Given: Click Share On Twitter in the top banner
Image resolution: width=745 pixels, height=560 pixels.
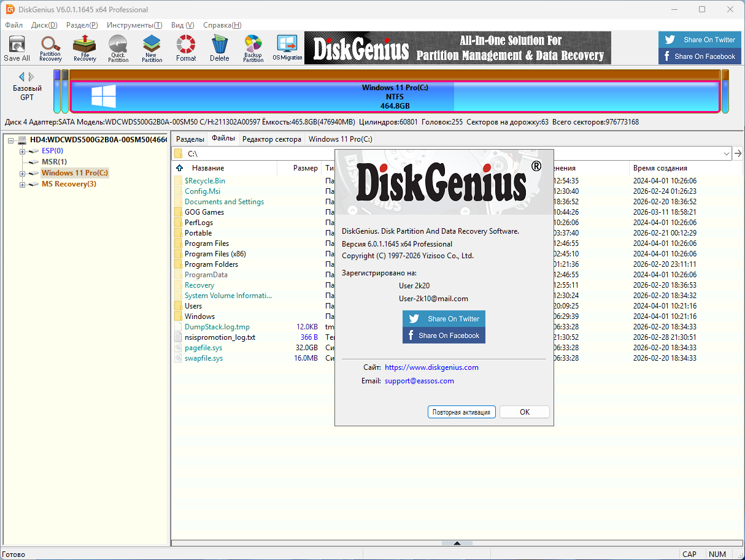Looking at the screenshot, I should tap(700, 40).
